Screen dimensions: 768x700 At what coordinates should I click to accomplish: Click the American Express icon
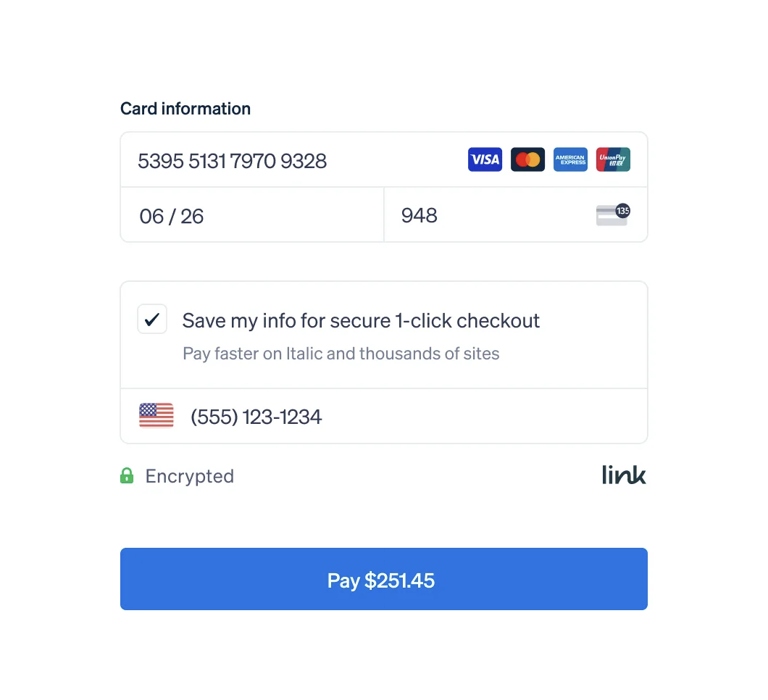coord(570,159)
